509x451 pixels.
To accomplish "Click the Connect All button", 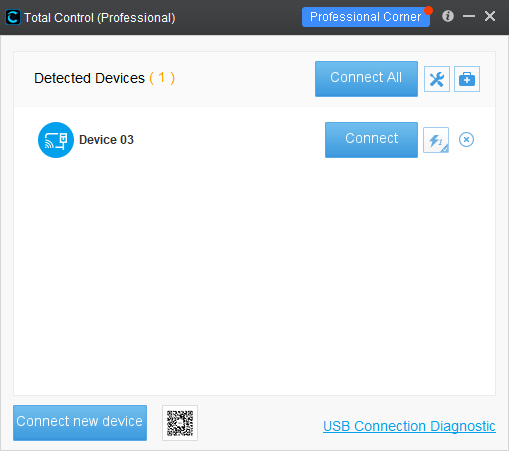I will click(x=366, y=79).
